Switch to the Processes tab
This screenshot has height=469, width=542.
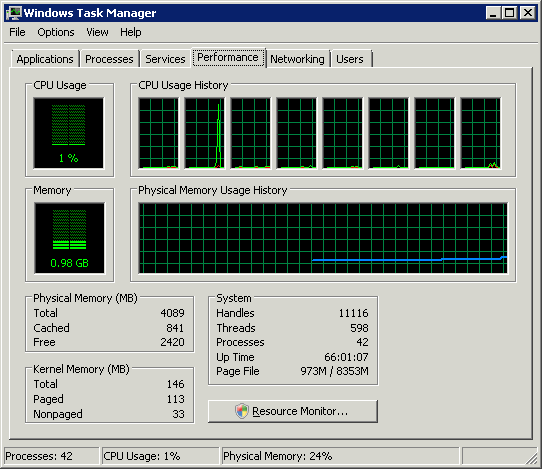pyautogui.click(x=109, y=59)
